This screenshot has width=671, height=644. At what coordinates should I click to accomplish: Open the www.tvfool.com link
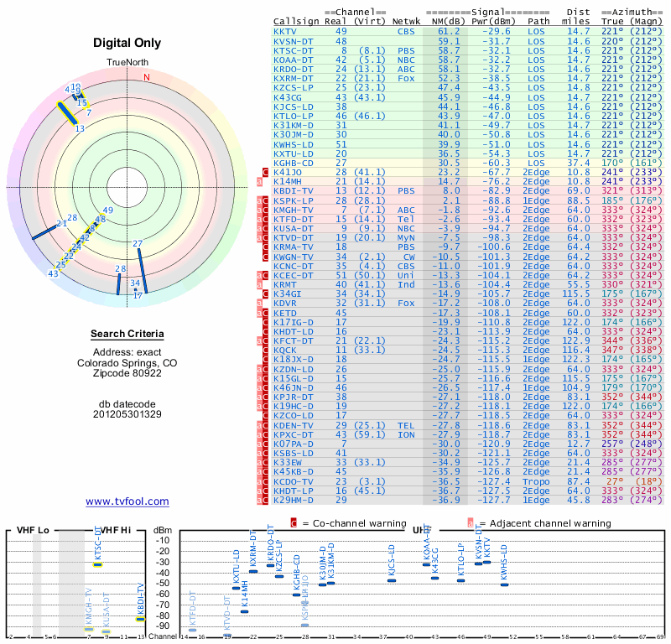(x=127, y=501)
